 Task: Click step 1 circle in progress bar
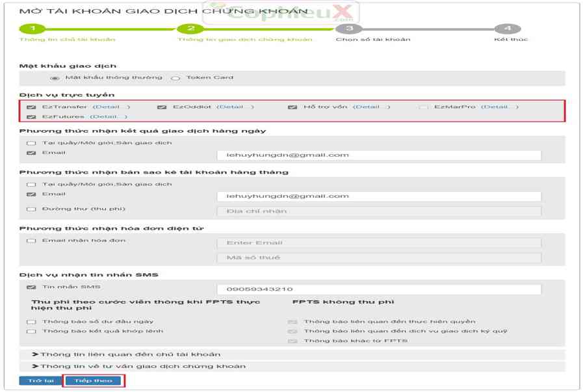[32, 29]
